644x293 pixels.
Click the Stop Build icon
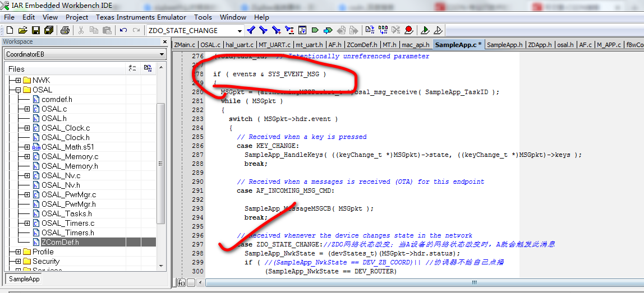click(x=395, y=30)
